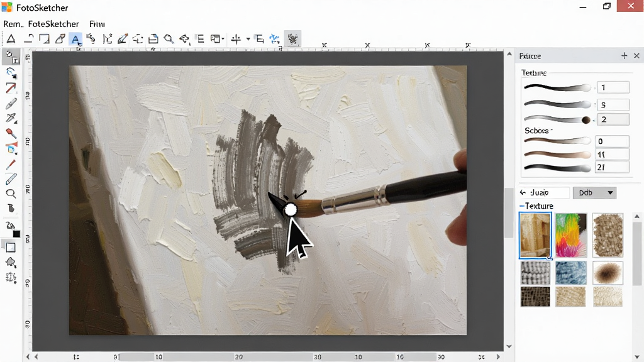
Task: Select the rainbow colored texture thumbnail
Action: 571,235
